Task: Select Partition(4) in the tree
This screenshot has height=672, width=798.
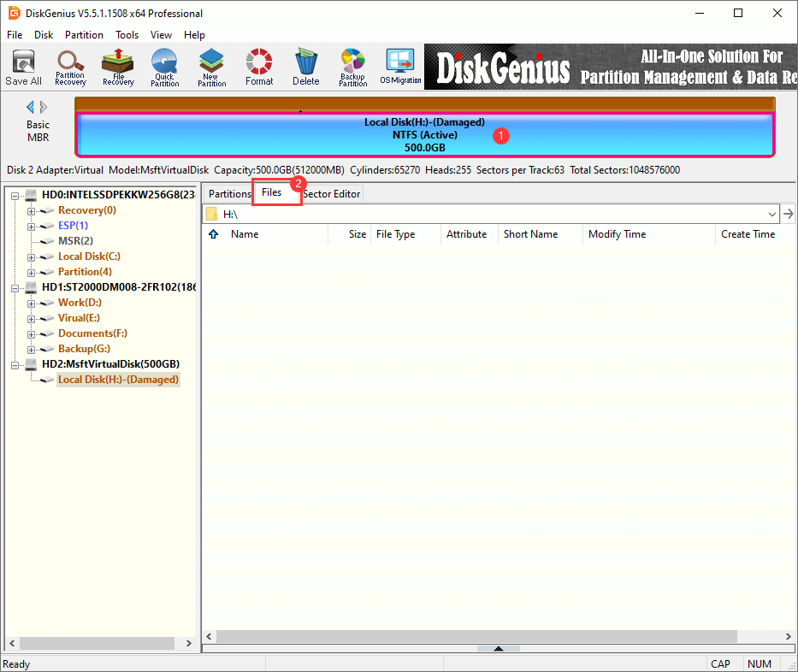Action: pyautogui.click(x=85, y=272)
